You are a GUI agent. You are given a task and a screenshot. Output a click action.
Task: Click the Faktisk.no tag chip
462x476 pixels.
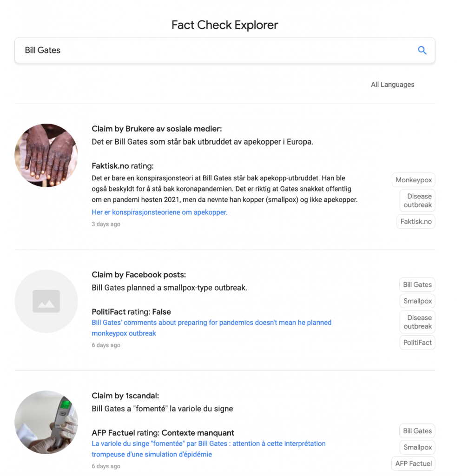coord(416,222)
